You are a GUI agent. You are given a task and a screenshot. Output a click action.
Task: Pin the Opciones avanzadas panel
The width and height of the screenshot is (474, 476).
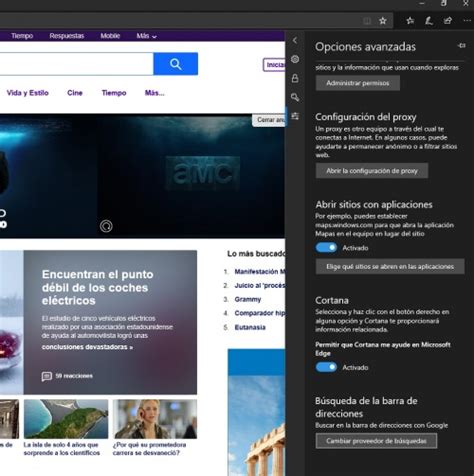click(462, 46)
